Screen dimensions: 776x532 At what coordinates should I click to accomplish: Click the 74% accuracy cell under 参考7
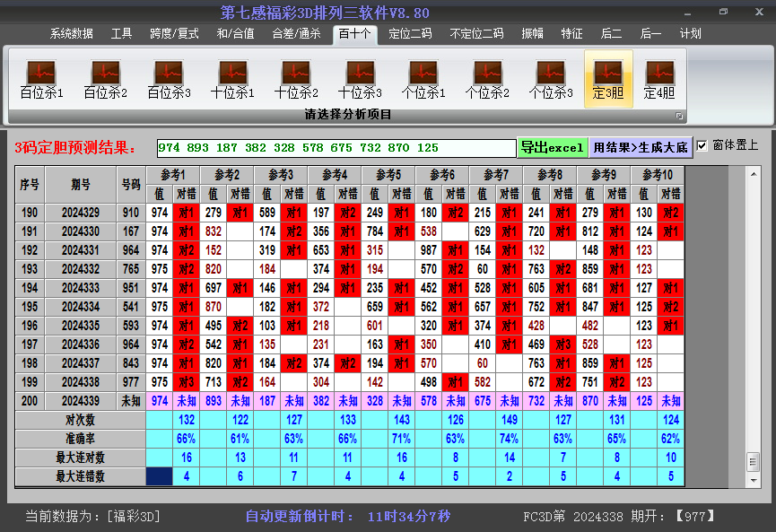510,439
